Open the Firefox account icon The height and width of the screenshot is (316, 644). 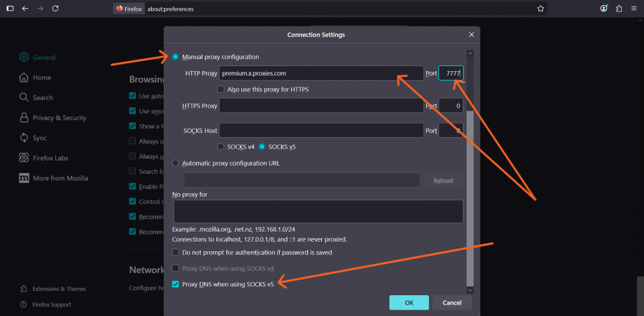pos(604,9)
